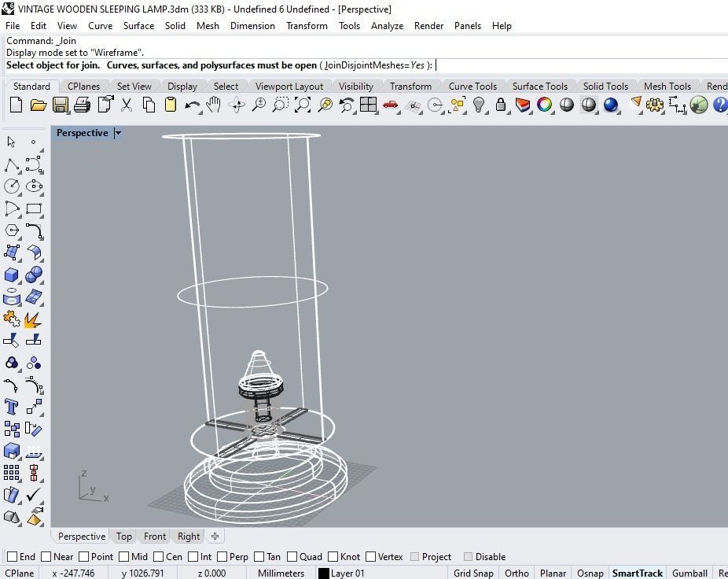728x579 pixels.
Task: Open a file with the folder icon
Action: (38, 105)
